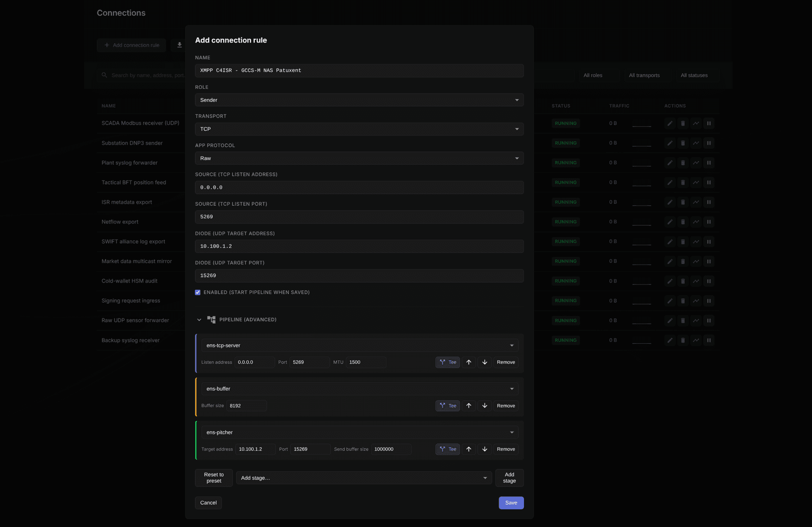Screen dimensions: 812x527
Task: Click Reset to preset button
Action: (214, 478)
